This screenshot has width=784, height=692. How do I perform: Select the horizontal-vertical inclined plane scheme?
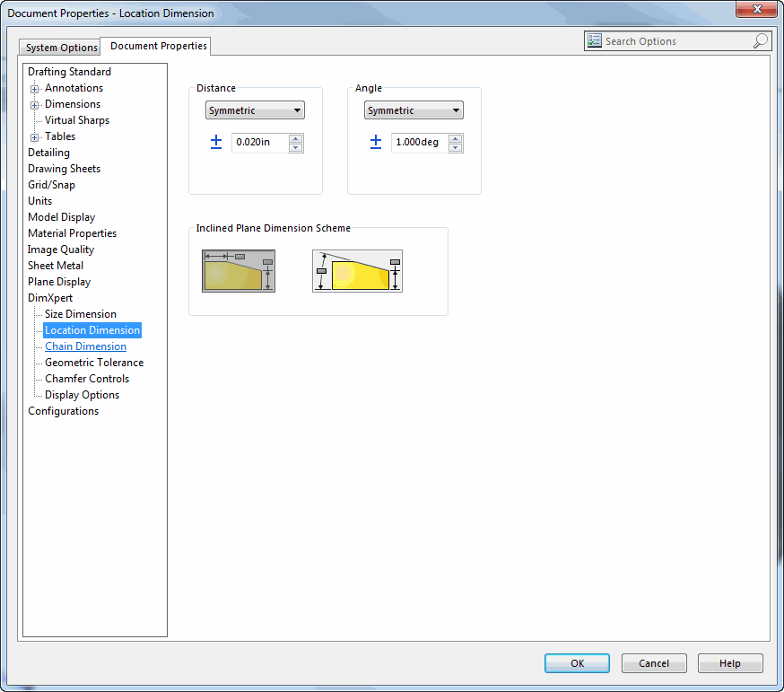pos(239,271)
